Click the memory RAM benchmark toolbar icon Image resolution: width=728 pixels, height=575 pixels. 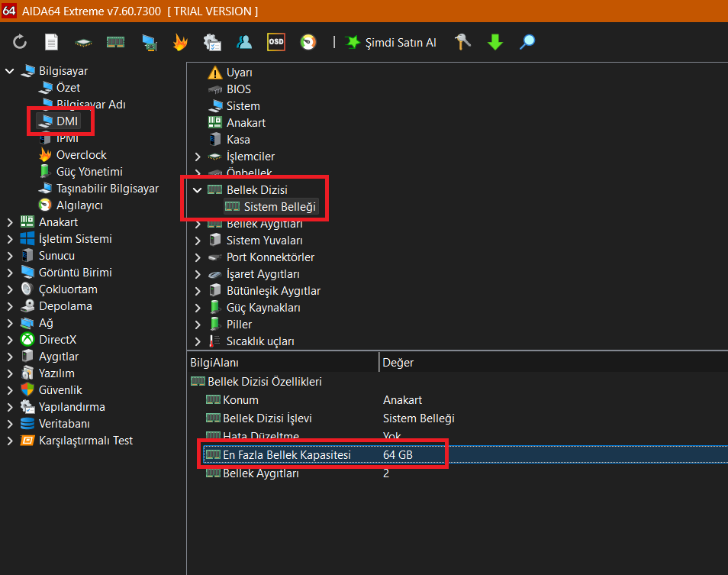point(115,42)
